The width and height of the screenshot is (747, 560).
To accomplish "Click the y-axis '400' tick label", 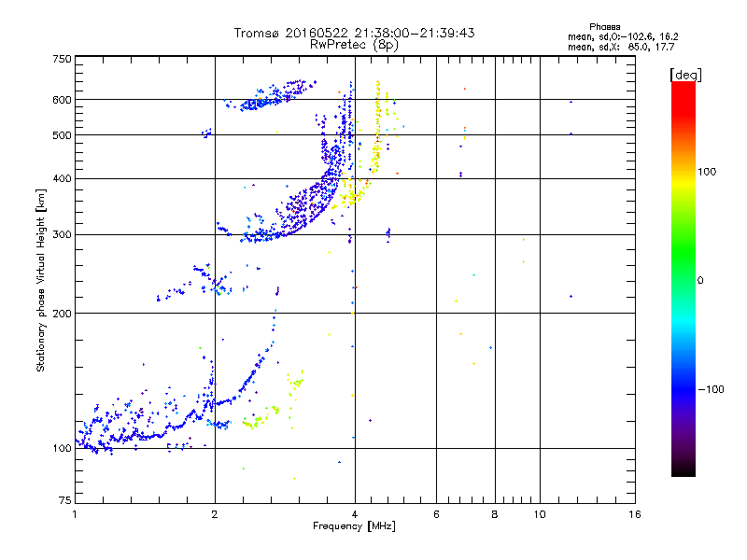I will click(62, 178).
